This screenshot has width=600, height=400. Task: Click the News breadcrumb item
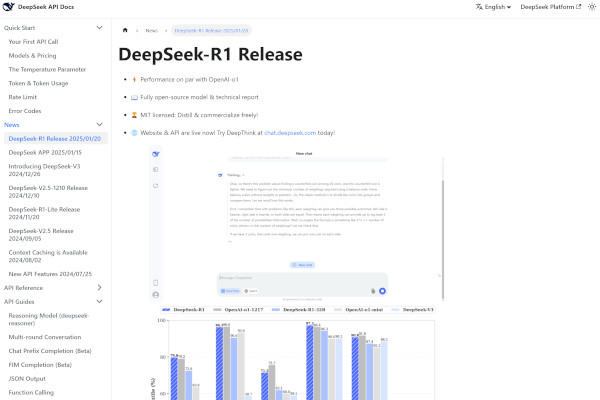[x=150, y=32]
